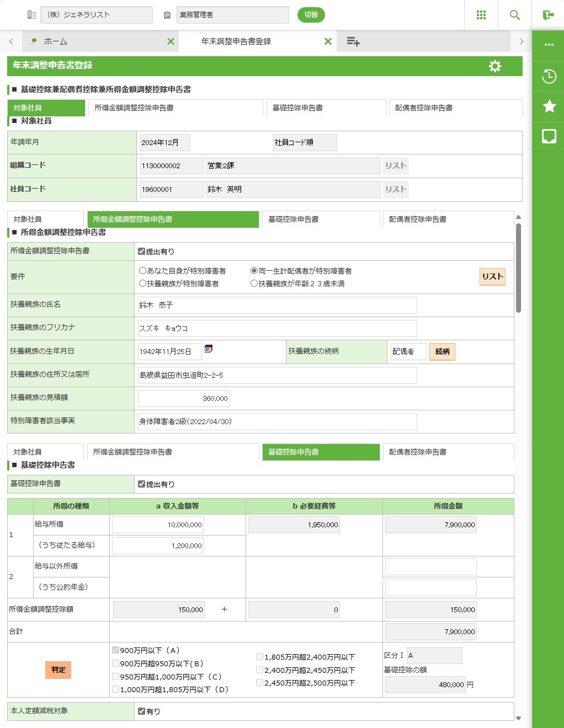Open calendar picker for birth date
This screenshot has height=728, width=564.
[x=209, y=349]
